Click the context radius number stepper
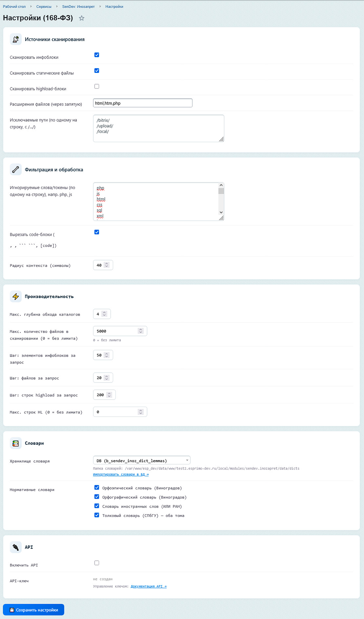Viewport: 364px width, 619px height. 107,265
